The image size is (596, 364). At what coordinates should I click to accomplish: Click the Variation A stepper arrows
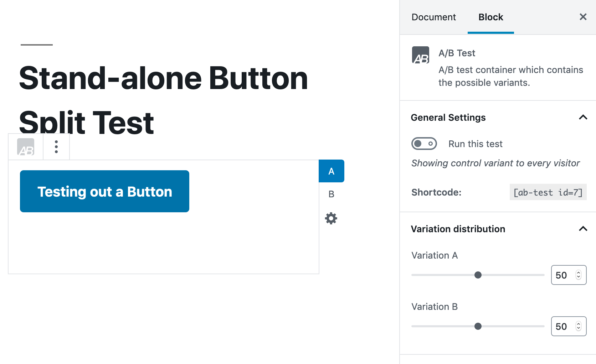point(579,275)
